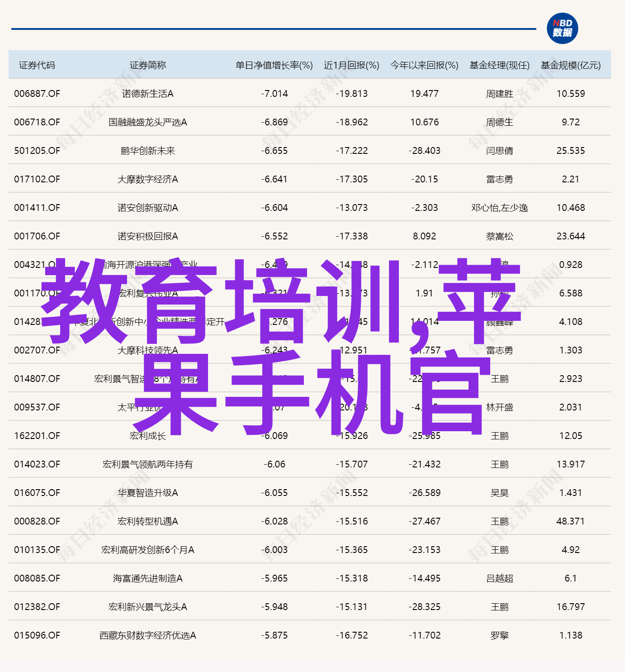Select fund name 大摩数字经济A
The height and width of the screenshot is (672, 625).
coord(148,179)
